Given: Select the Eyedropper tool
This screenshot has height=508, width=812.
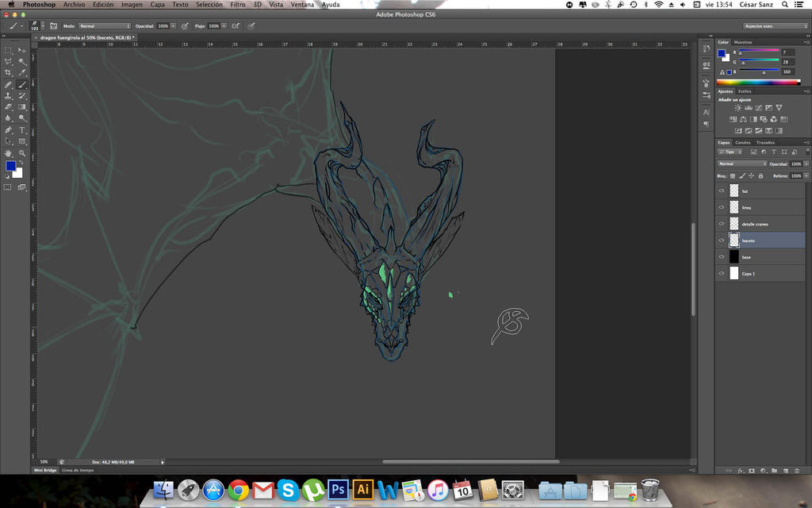Looking at the screenshot, I should click(x=21, y=72).
